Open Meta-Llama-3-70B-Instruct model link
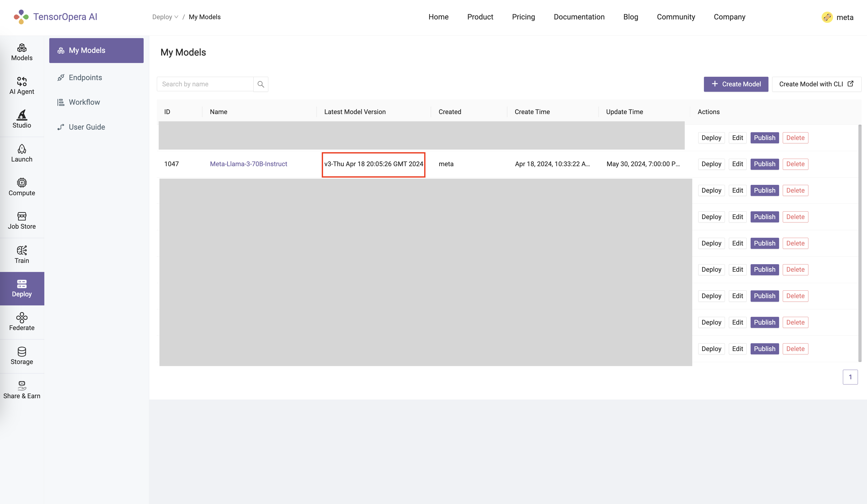 click(x=248, y=164)
